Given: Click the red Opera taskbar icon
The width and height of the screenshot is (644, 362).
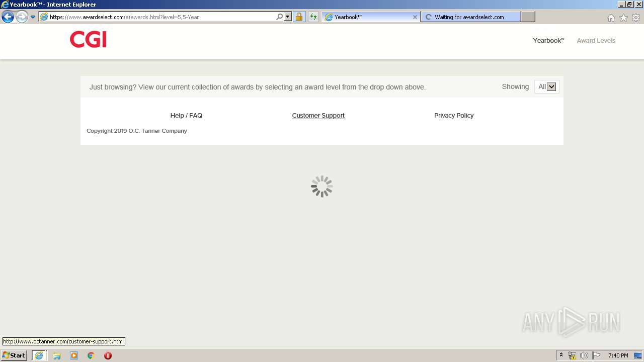Looking at the screenshot, I should click(x=108, y=355).
